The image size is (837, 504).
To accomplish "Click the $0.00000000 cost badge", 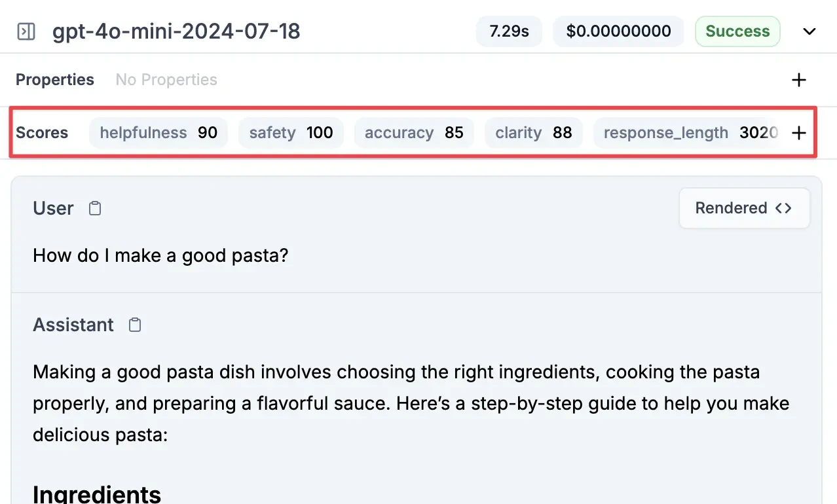I will (618, 31).
